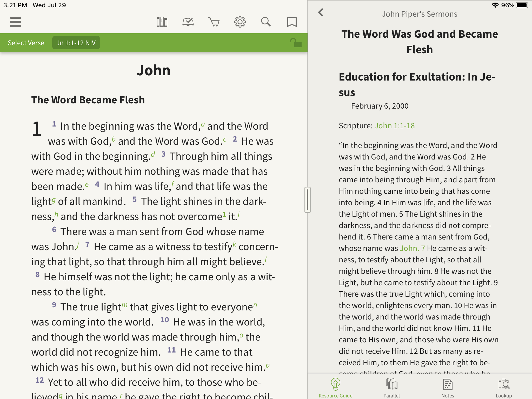The width and height of the screenshot is (532, 399).
Task: Tap footnote f after 'was life,'
Action: pos(173,184)
